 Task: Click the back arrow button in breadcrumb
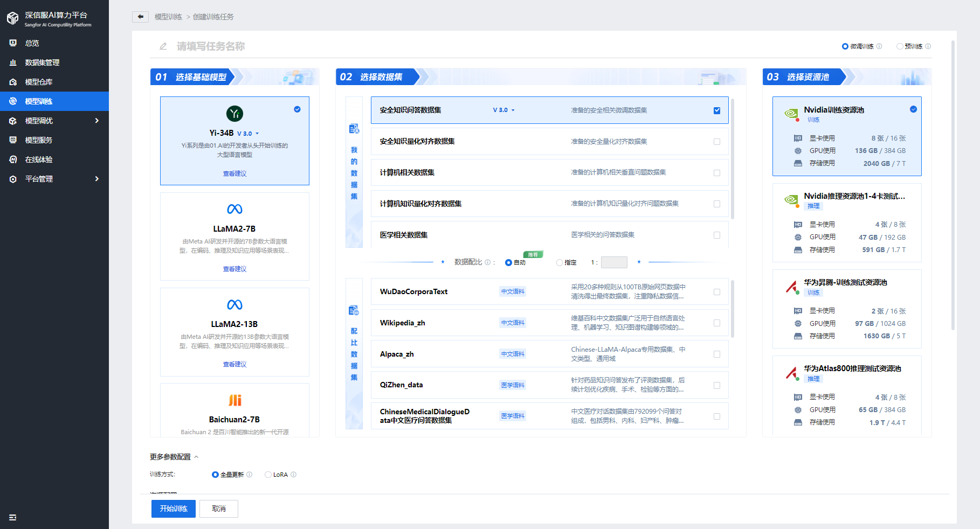tap(140, 17)
